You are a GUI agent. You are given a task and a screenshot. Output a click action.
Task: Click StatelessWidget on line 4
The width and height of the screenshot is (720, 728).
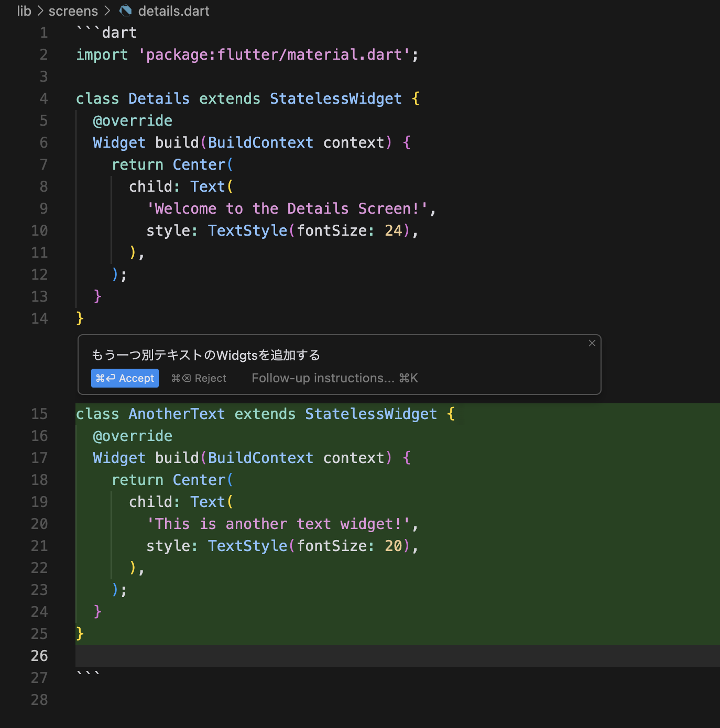335,99
